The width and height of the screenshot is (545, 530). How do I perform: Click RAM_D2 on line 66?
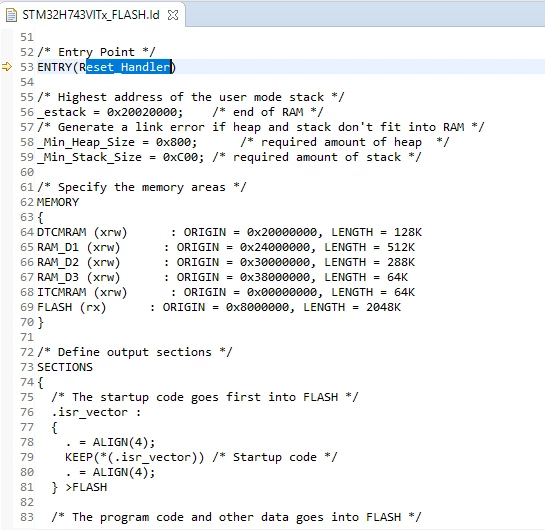click(58, 262)
